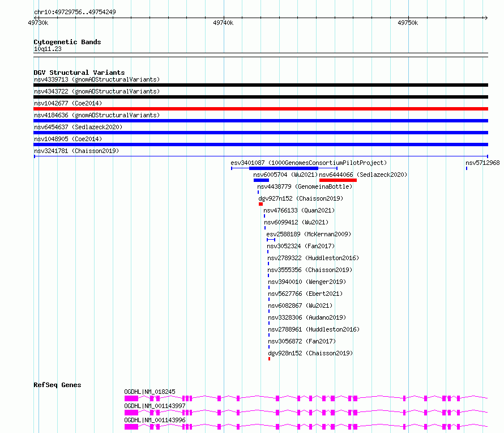The image size is (504, 433).
Task: Click the DGV Structural Variants track title
Action: (79, 73)
